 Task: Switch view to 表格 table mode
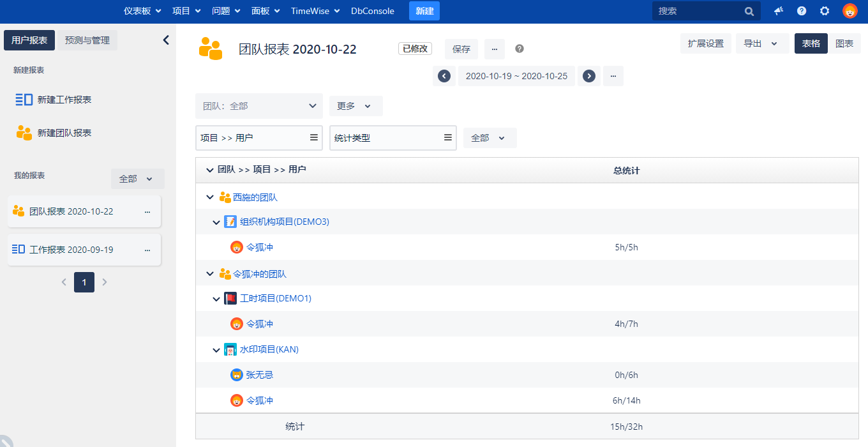[x=811, y=43]
